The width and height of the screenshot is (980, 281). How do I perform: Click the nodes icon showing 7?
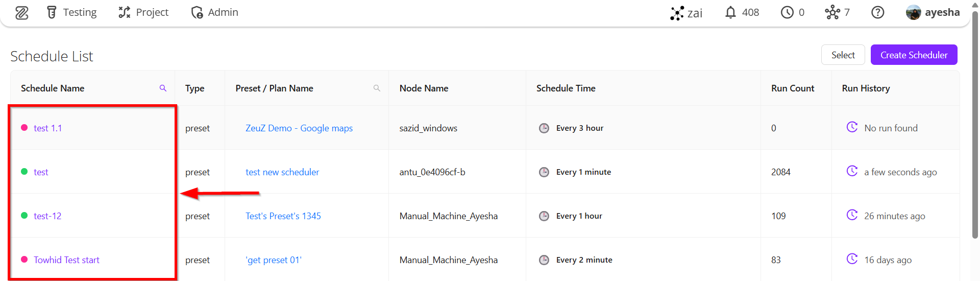[x=832, y=12]
